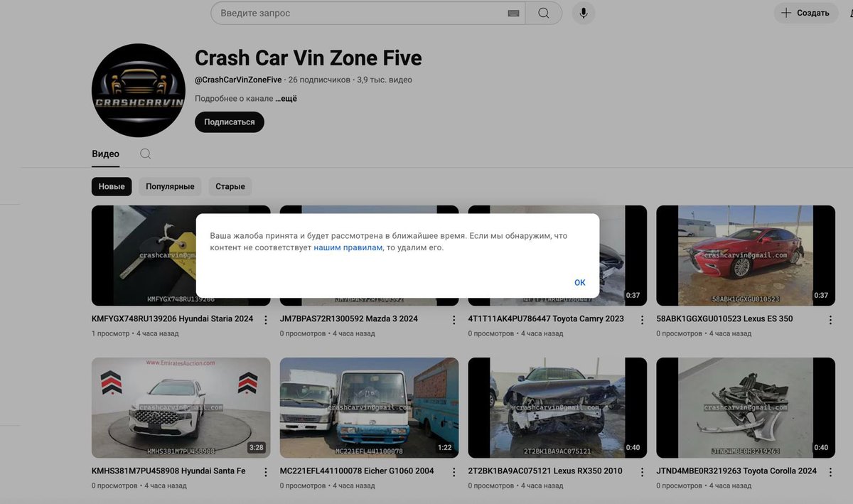Click title KMHS381M7PU458908 Hyundai Santa Fe
The height and width of the screenshot is (504, 853).
point(168,471)
